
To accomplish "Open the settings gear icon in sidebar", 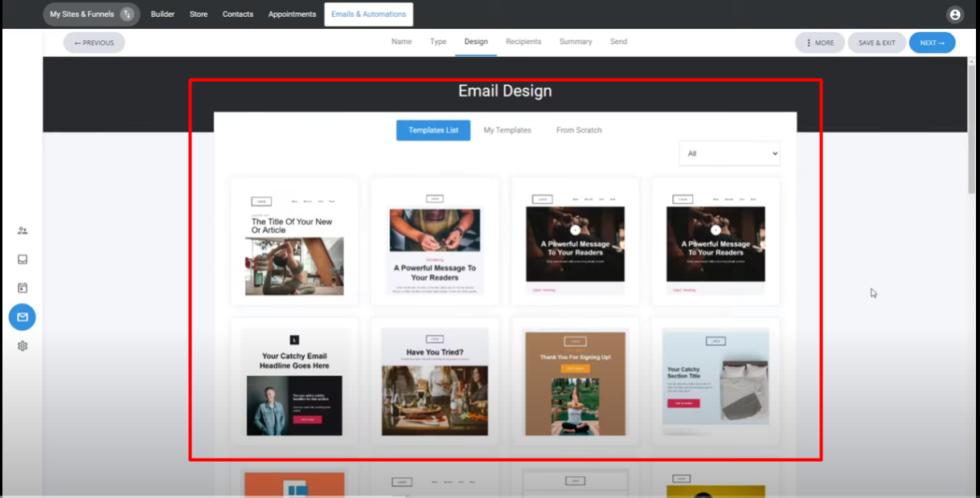I will (x=23, y=346).
